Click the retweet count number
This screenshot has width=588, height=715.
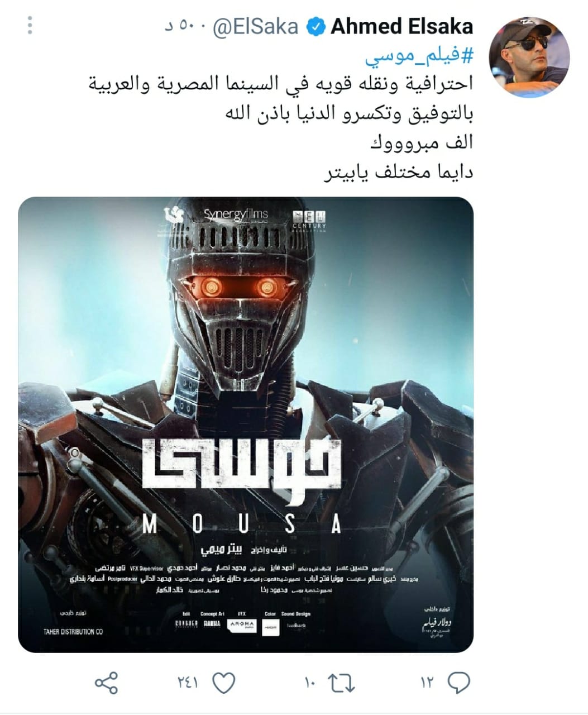[x=310, y=683]
